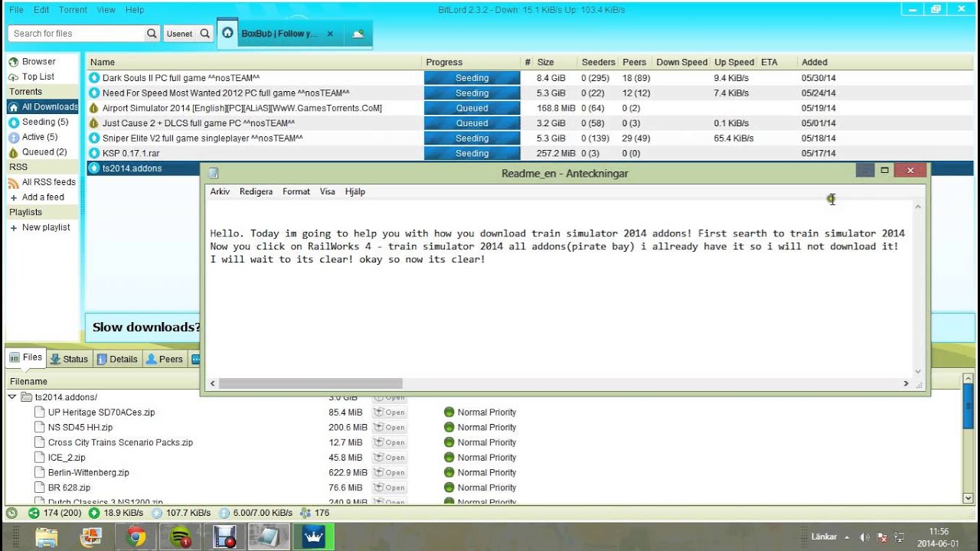
Task: Open the File menu in BitLord
Action: point(16,10)
